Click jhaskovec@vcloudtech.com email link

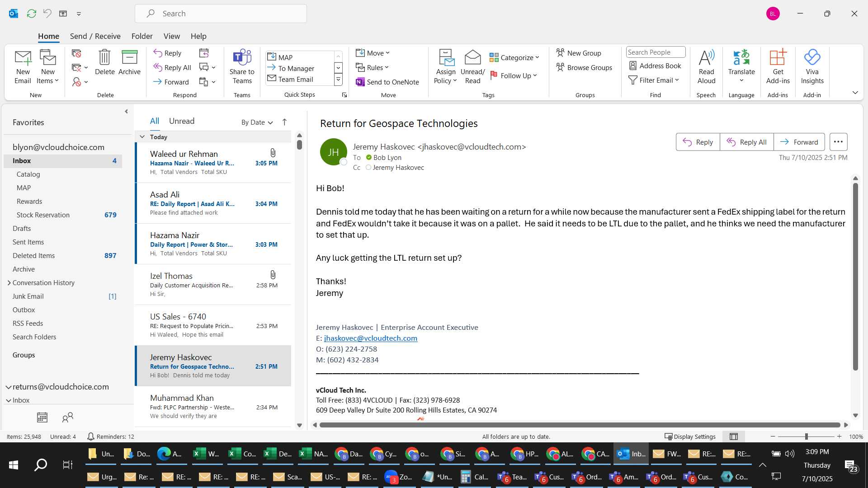(370, 338)
